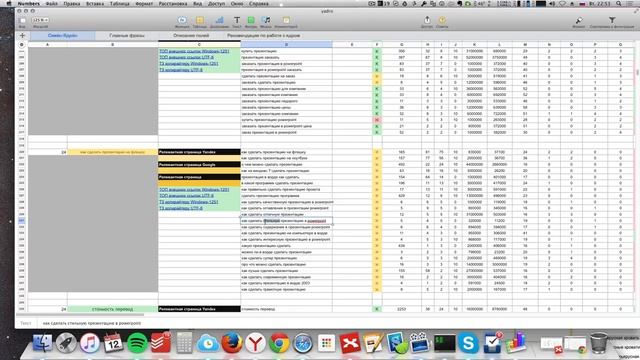This screenshot has width=640, height=360.
Task: Select the table handle circle at top-left corner
Action: [22, 44]
